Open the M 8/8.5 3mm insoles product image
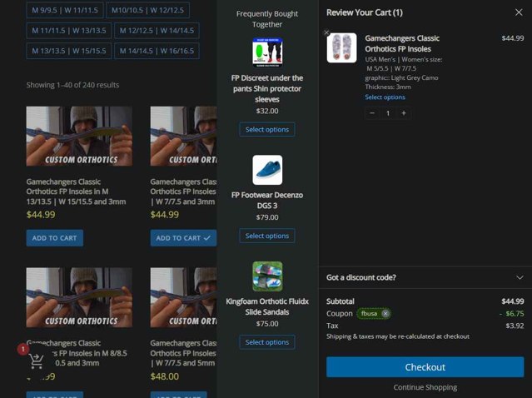This screenshot has height=398, width=532. (79, 297)
